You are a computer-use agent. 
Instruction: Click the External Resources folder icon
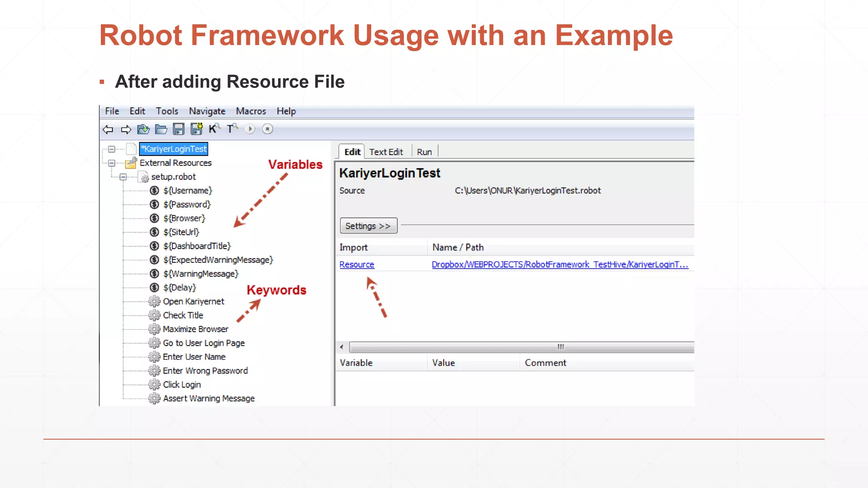(x=131, y=163)
